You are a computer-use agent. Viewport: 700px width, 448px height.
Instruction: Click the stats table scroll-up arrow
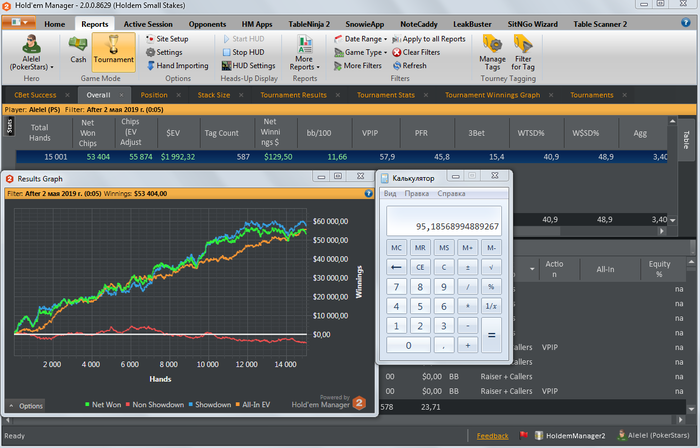[672, 121]
